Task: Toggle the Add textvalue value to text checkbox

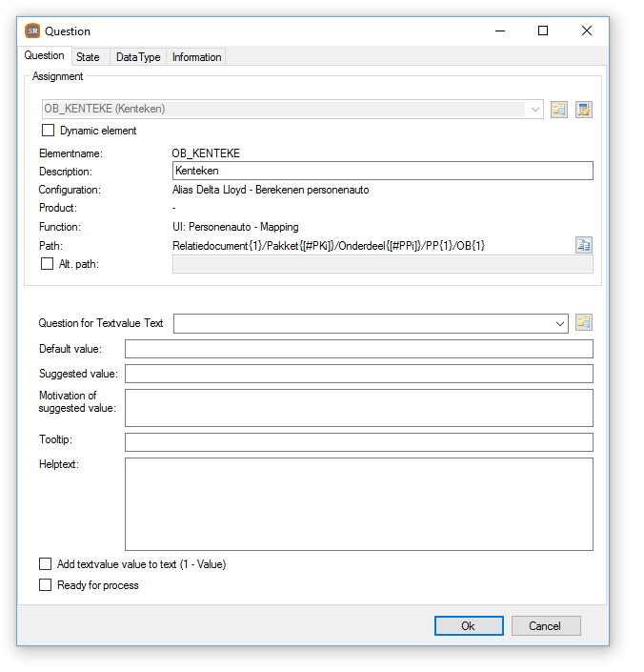Action: pyautogui.click(x=45, y=563)
